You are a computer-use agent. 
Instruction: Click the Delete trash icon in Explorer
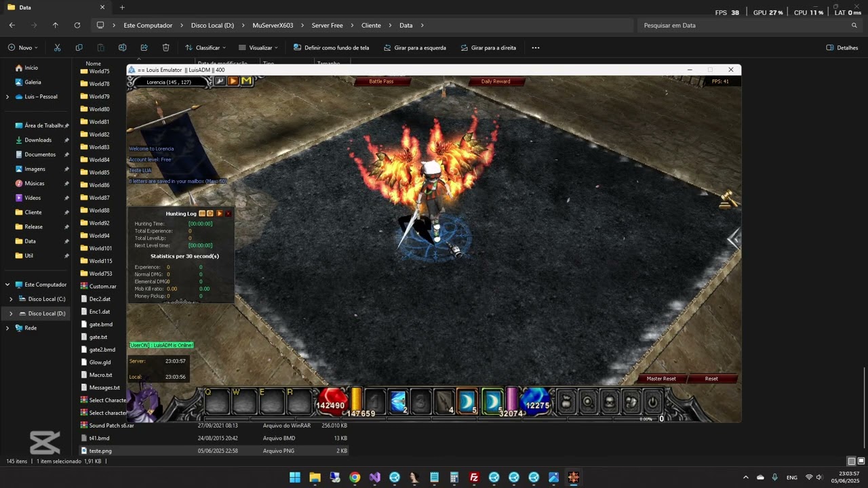click(x=166, y=48)
